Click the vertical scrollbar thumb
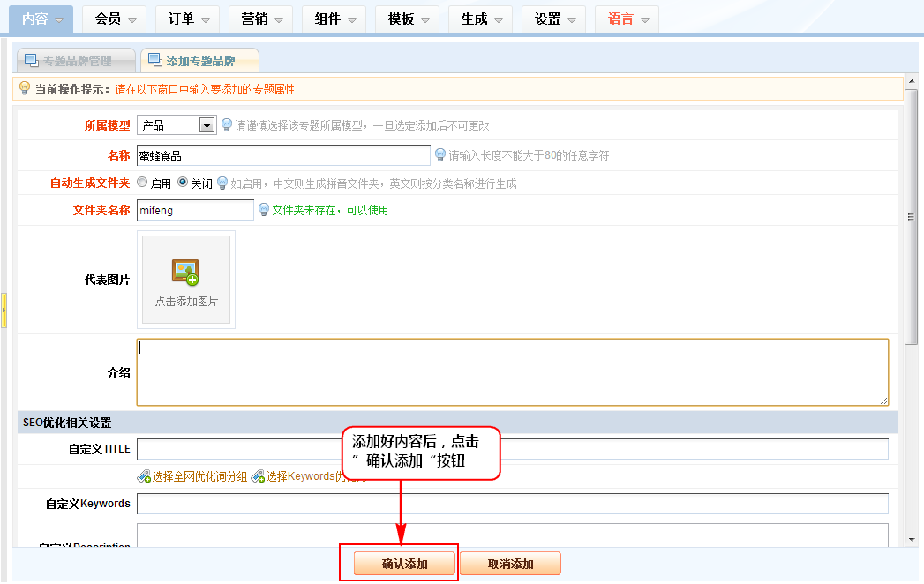The image size is (924, 584). tap(911, 216)
